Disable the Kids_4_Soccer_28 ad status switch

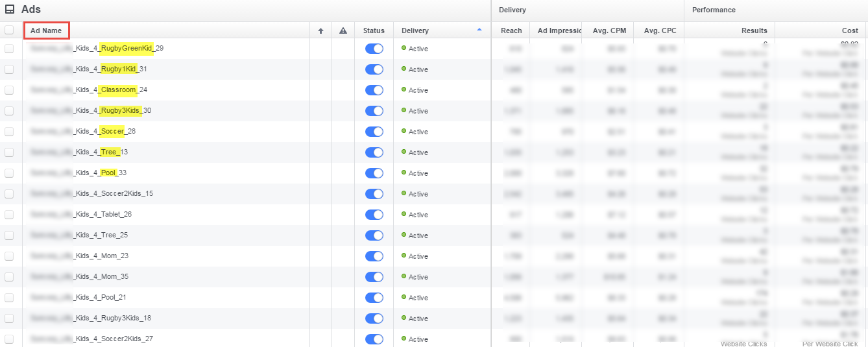tap(374, 132)
